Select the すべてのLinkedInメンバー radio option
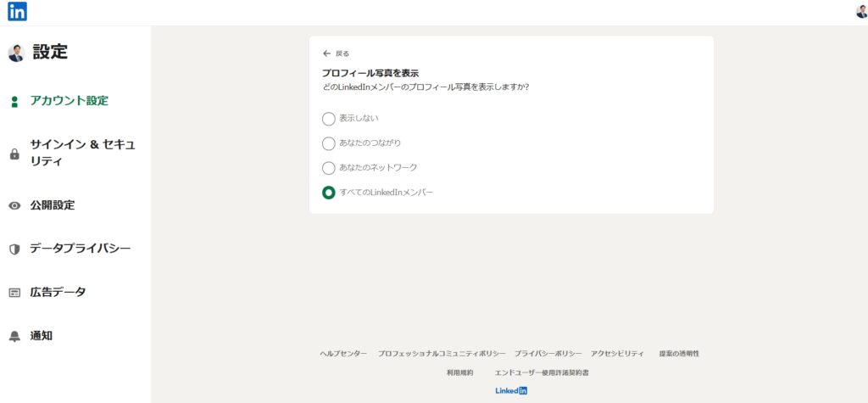The image size is (868, 403). [x=329, y=193]
